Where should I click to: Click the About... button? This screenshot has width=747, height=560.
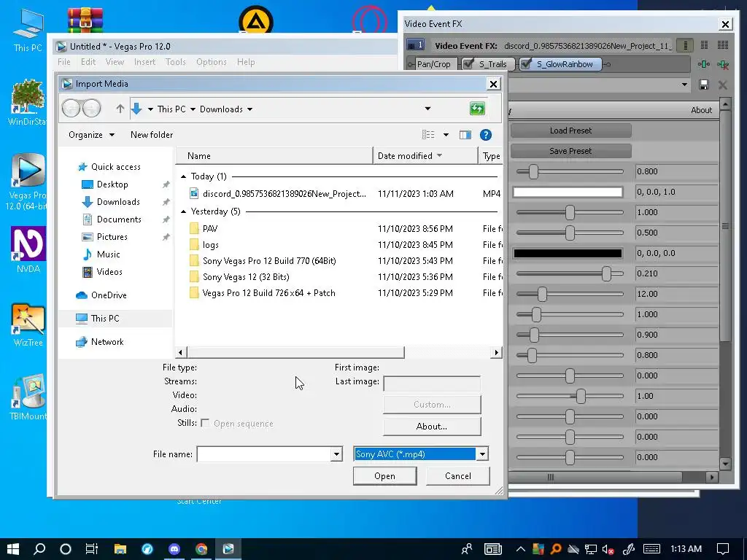pyautogui.click(x=432, y=426)
